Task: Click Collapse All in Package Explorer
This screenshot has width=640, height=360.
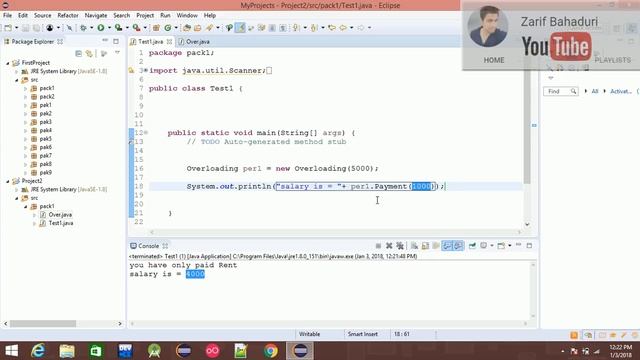Action: tap(78, 53)
